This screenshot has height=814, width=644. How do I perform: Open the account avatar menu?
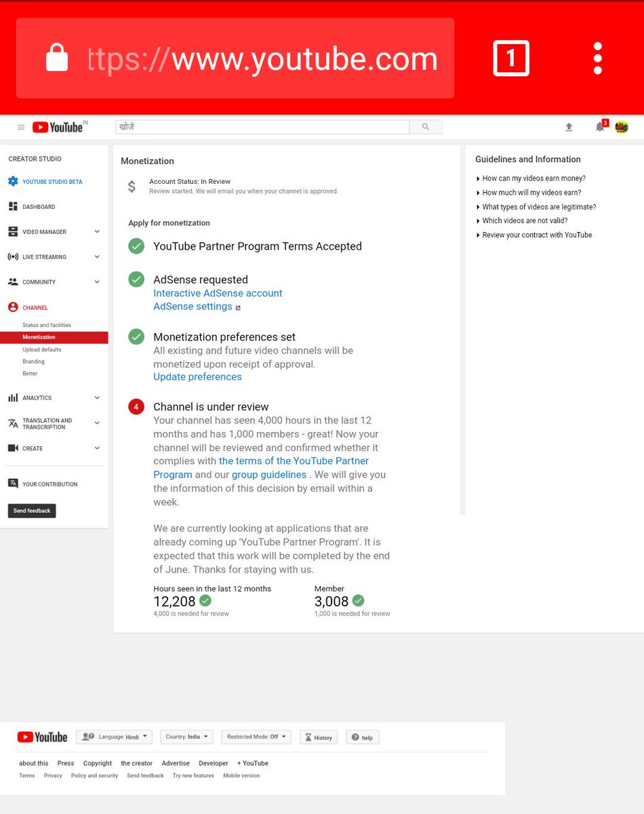click(622, 127)
